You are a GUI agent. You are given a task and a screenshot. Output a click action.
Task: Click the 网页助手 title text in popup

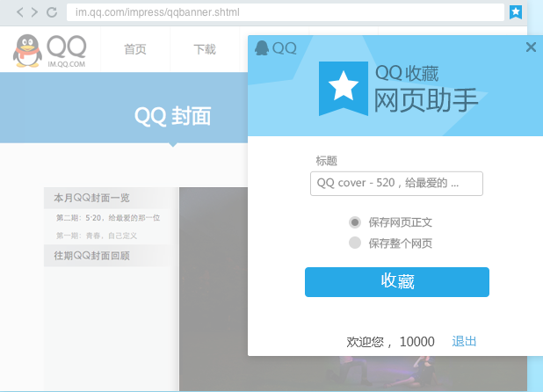[426, 100]
